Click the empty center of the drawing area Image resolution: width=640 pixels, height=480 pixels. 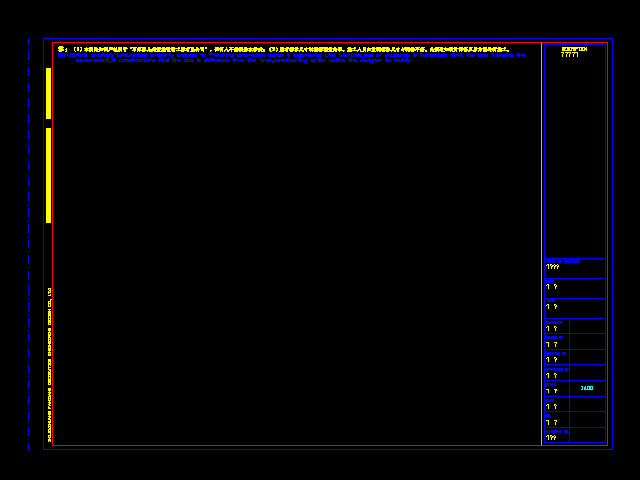coord(297,250)
